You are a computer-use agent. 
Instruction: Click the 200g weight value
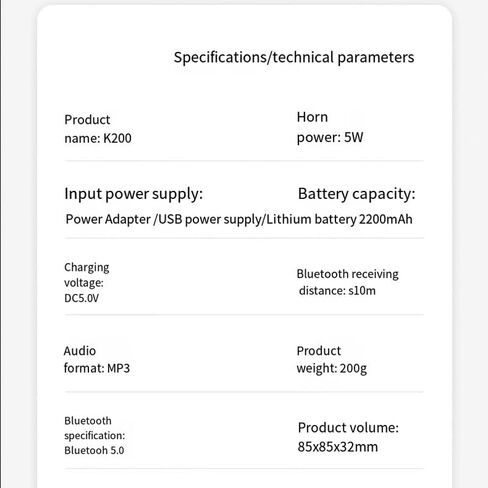(x=353, y=369)
